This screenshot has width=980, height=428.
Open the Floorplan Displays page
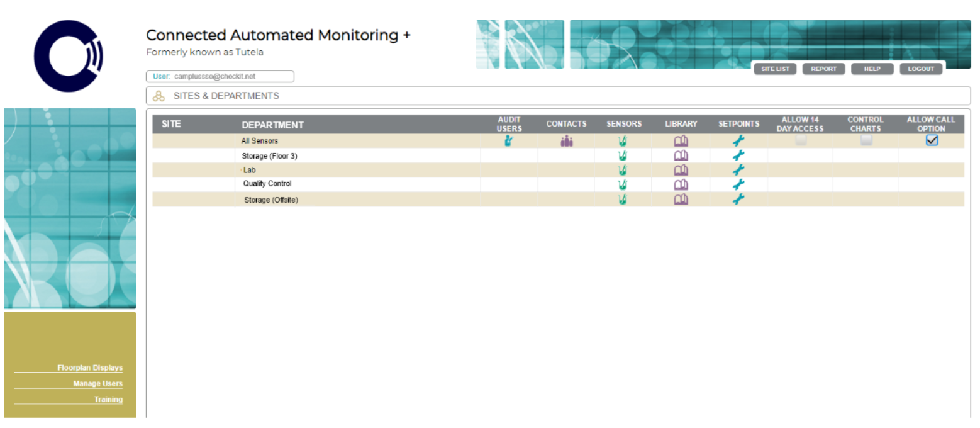(90, 368)
